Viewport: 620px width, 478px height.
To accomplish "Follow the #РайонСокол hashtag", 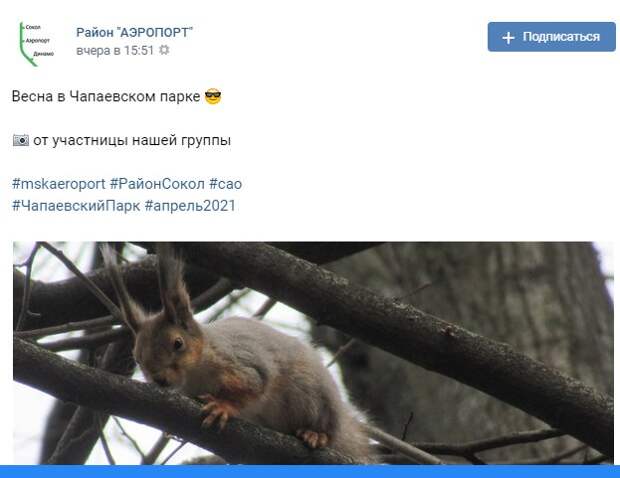I will point(157,184).
